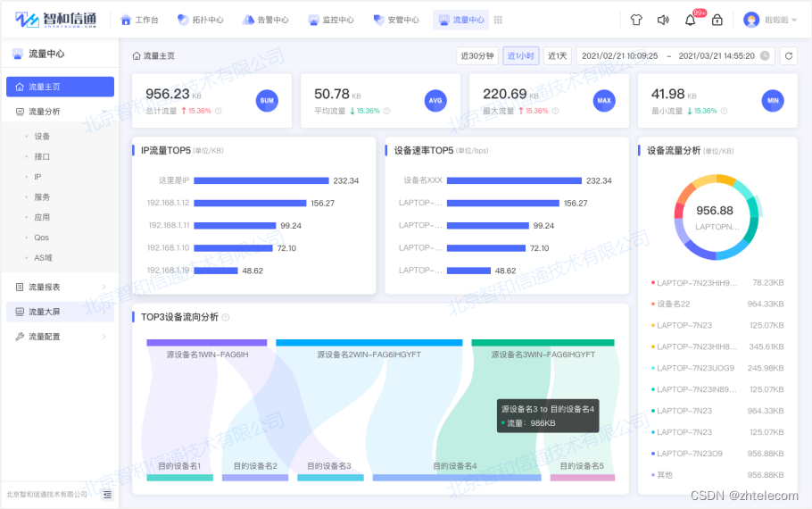Click the 流量主页 breadcrumb home icon
The width and height of the screenshot is (812, 509).
137,56
